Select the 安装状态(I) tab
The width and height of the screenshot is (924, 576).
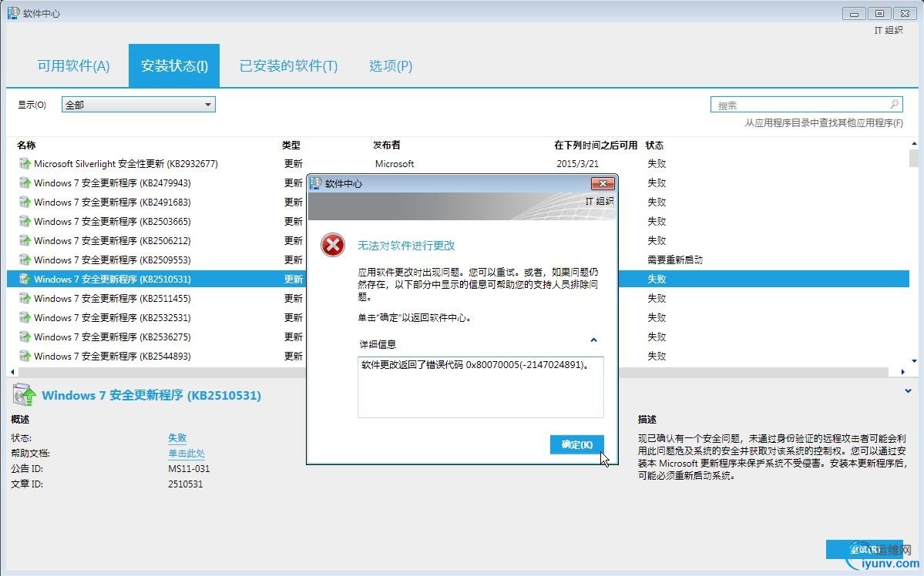(x=174, y=65)
